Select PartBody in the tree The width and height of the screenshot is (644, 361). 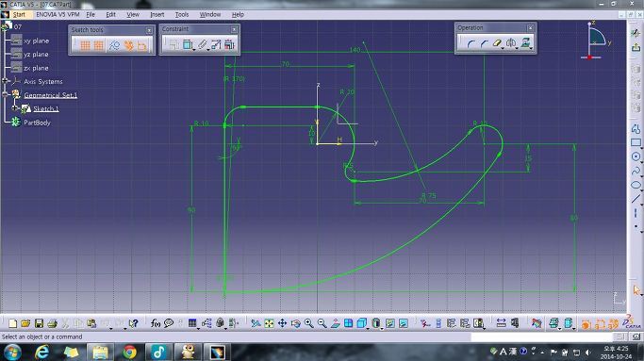(x=37, y=123)
